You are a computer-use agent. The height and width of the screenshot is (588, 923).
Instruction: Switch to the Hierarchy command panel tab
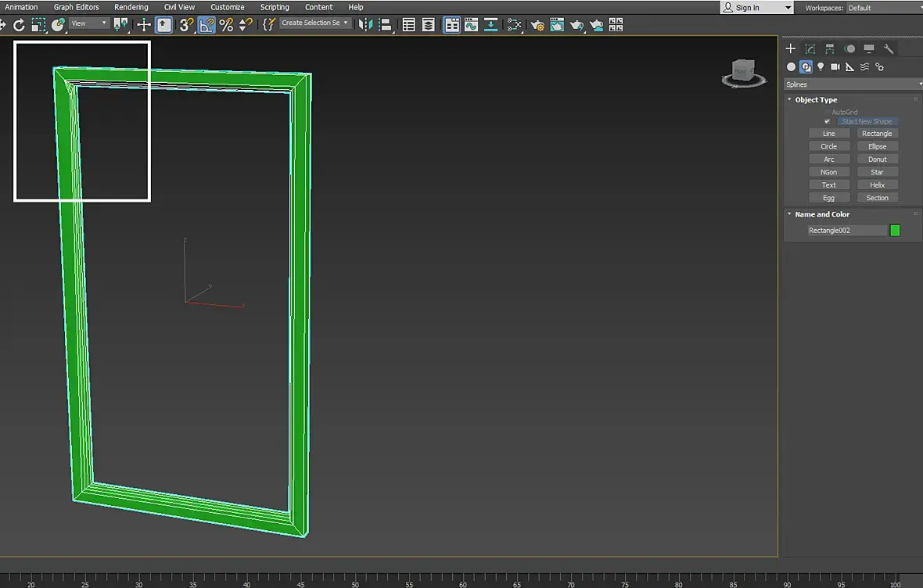[x=829, y=48]
